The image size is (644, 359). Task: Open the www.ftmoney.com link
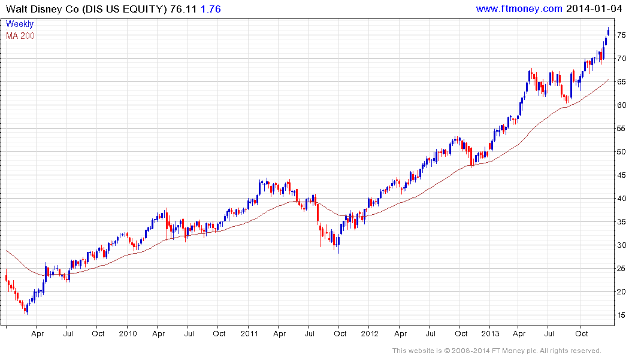519,8
